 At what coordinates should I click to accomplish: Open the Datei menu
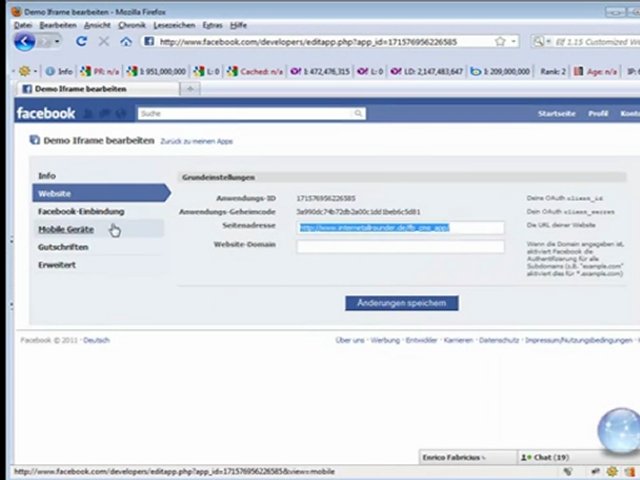click(23, 25)
